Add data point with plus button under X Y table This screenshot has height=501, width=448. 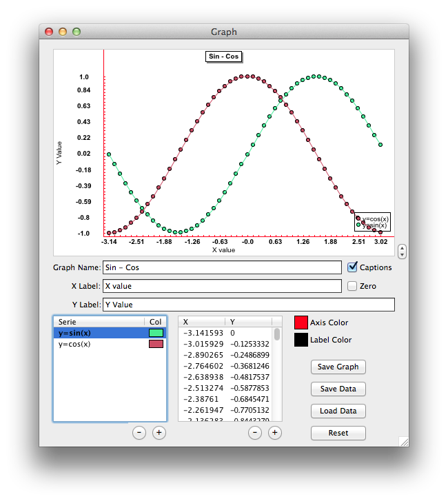point(274,433)
